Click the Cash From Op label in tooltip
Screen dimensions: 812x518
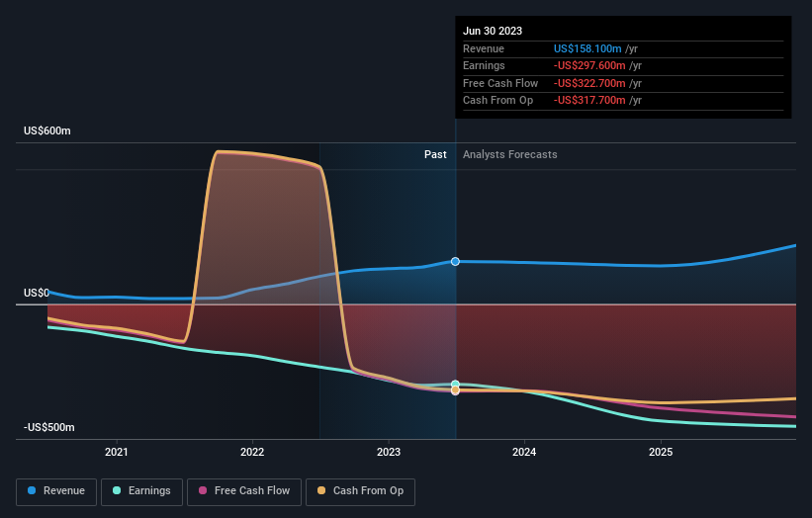pos(497,101)
